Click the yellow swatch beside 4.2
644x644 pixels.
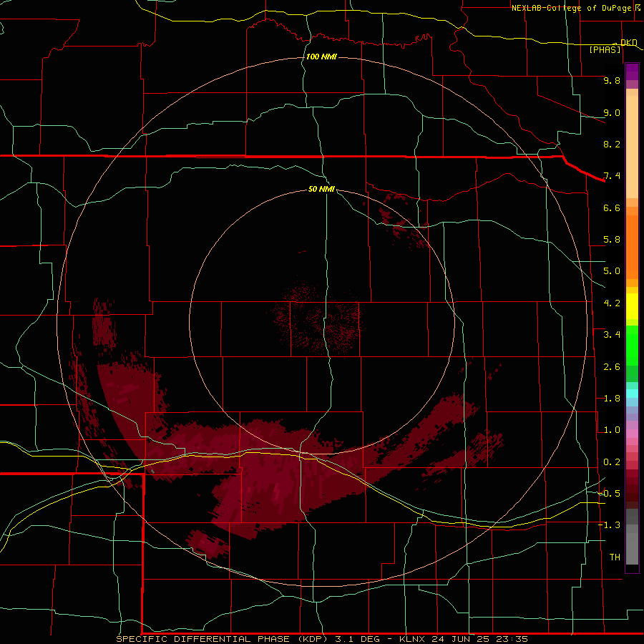(x=632, y=306)
